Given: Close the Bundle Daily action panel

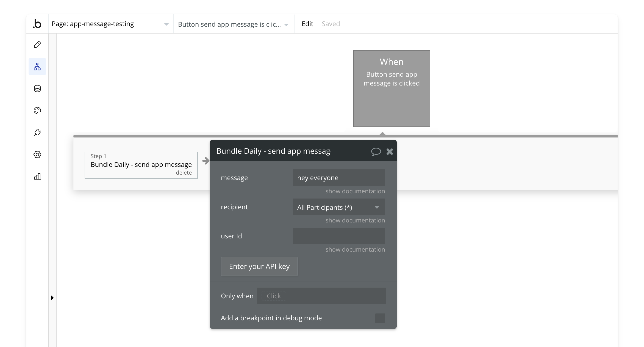Looking at the screenshot, I should point(390,152).
